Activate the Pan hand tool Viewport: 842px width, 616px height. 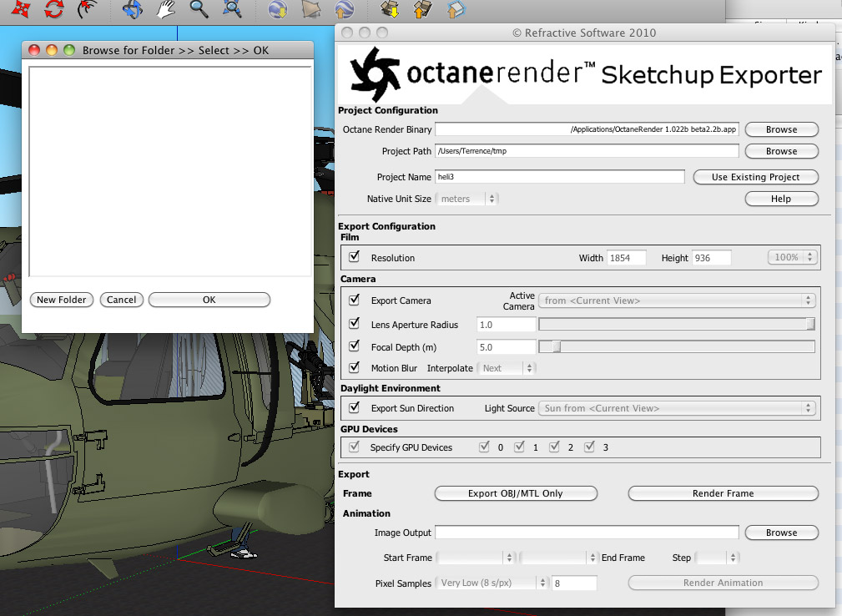[165, 9]
